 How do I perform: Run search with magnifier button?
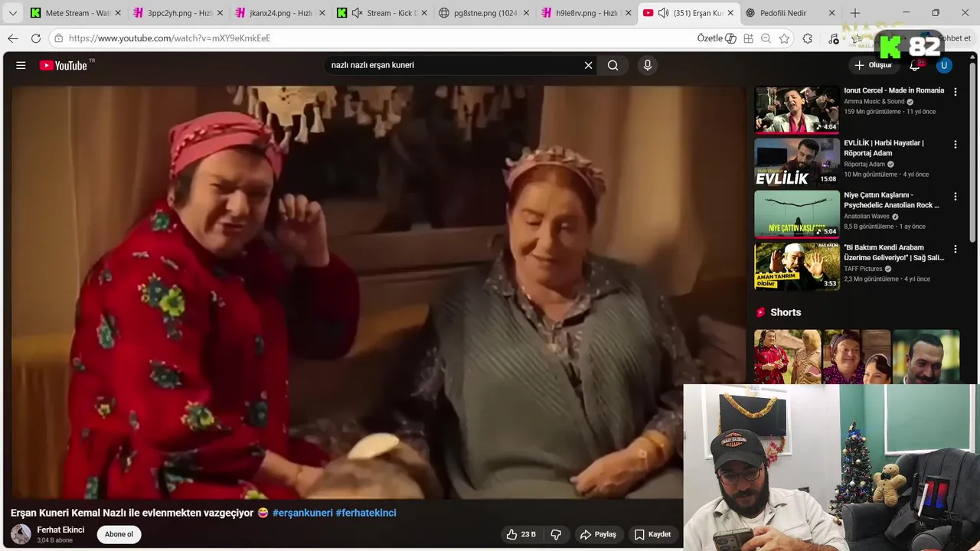(612, 65)
